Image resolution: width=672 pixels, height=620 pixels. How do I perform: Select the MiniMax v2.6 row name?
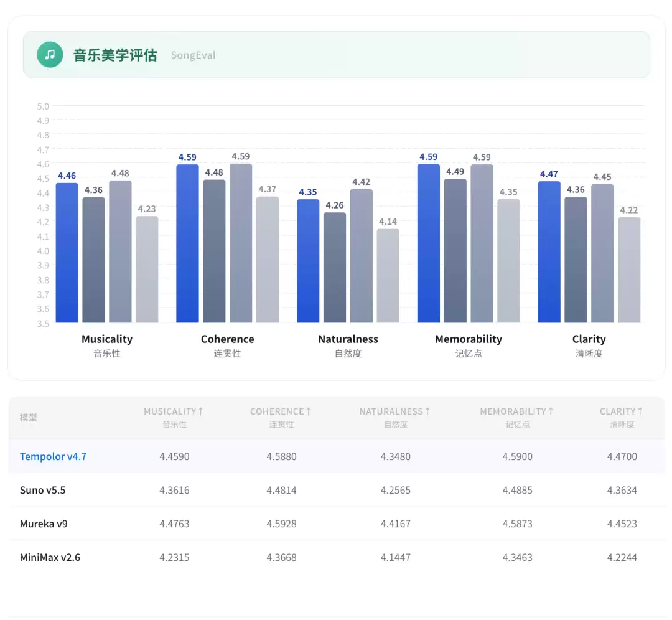point(50,557)
